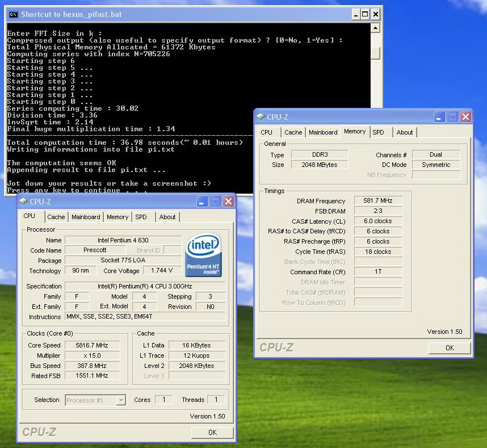The height and width of the screenshot is (448, 487).
Task: Click the Intel Pentium 4 HT logo
Action: 203,255
